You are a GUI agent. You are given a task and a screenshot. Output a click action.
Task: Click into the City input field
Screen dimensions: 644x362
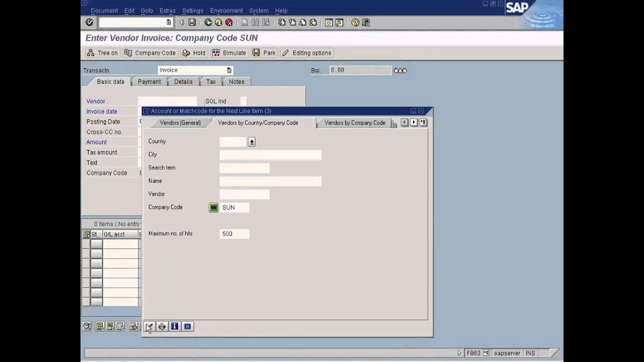point(271,155)
